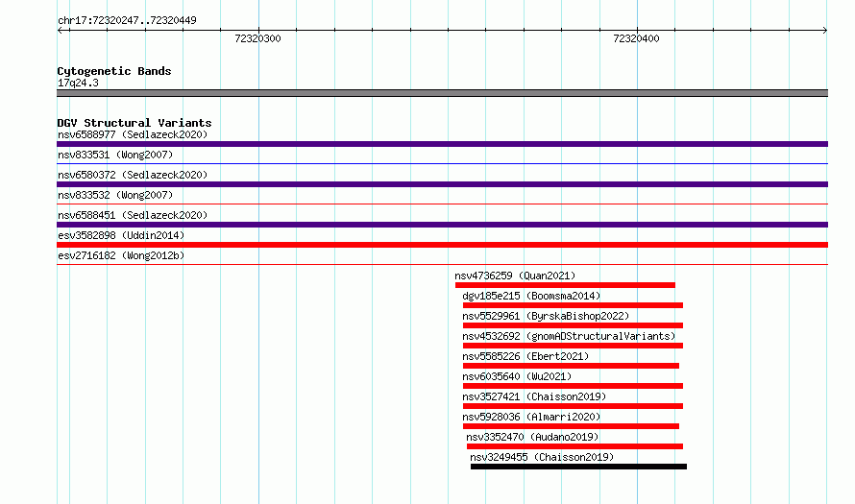Image resolution: width=855 pixels, height=504 pixels.
Task: Click the red bar under nsv6035640
Action: tap(573, 386)
